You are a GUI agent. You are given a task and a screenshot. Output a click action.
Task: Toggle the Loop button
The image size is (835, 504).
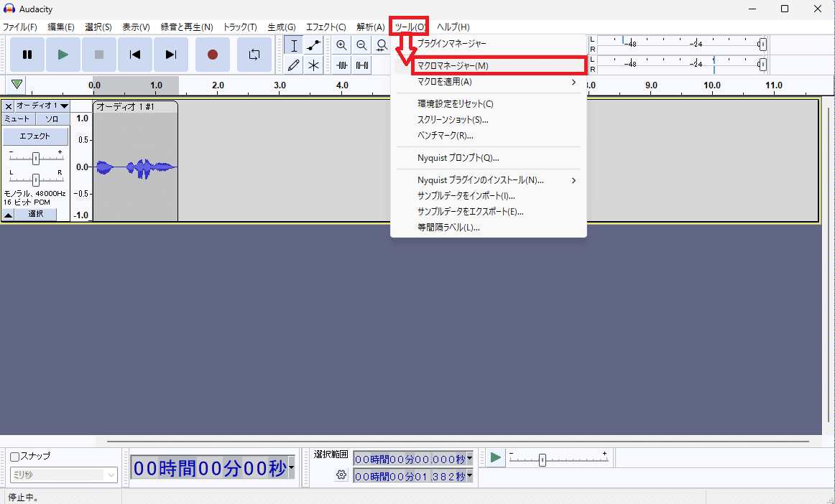254,55
